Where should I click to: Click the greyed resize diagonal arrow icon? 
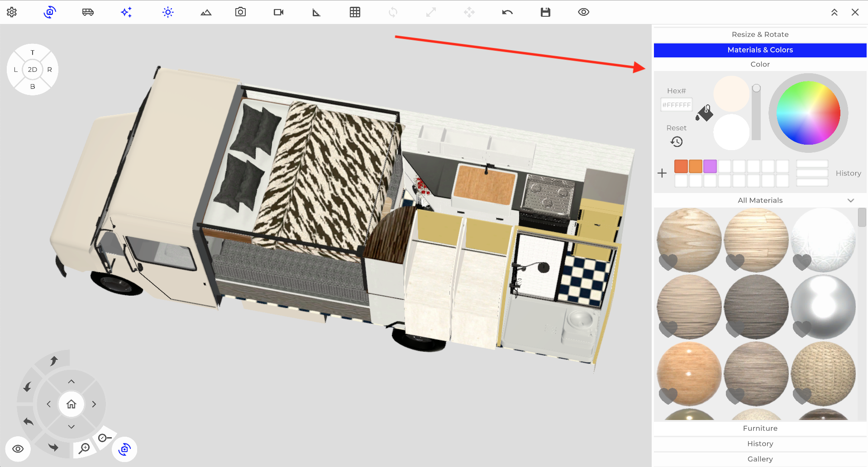(x=431, y=12)
